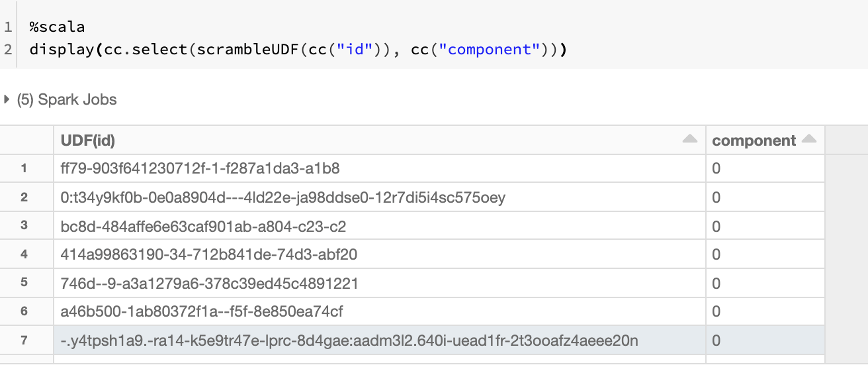The height and width of the screenshot is (367, 868).
Task: Click the (5) Spark Jobs label
Action: 67,100
